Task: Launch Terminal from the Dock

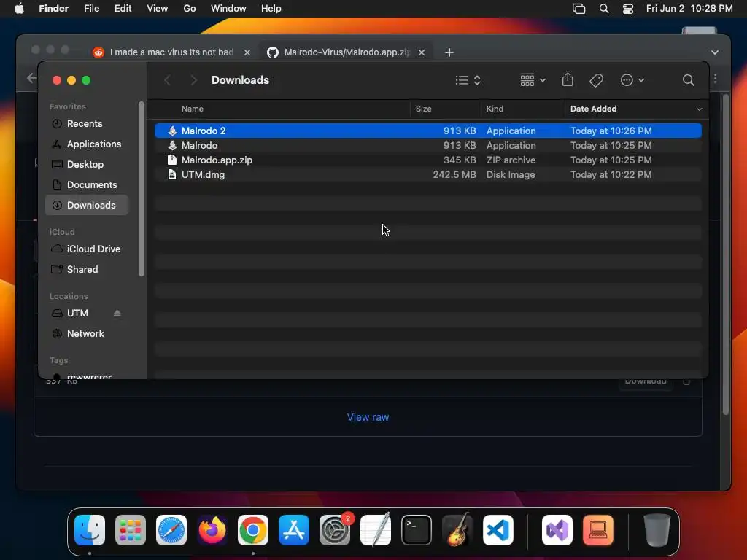Action: [x=417, y=530]
